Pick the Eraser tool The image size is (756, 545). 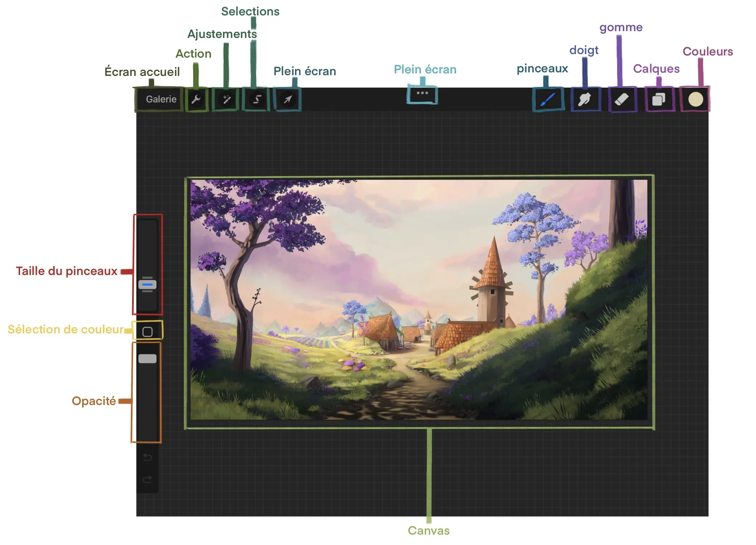[622, 99]
